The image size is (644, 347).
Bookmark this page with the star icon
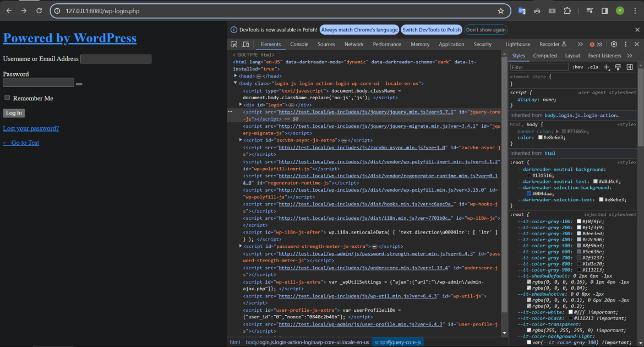[500, 10]
